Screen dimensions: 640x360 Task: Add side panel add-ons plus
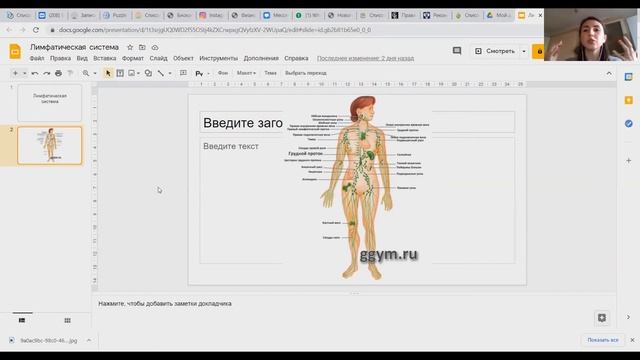click(x=629, y=161)
